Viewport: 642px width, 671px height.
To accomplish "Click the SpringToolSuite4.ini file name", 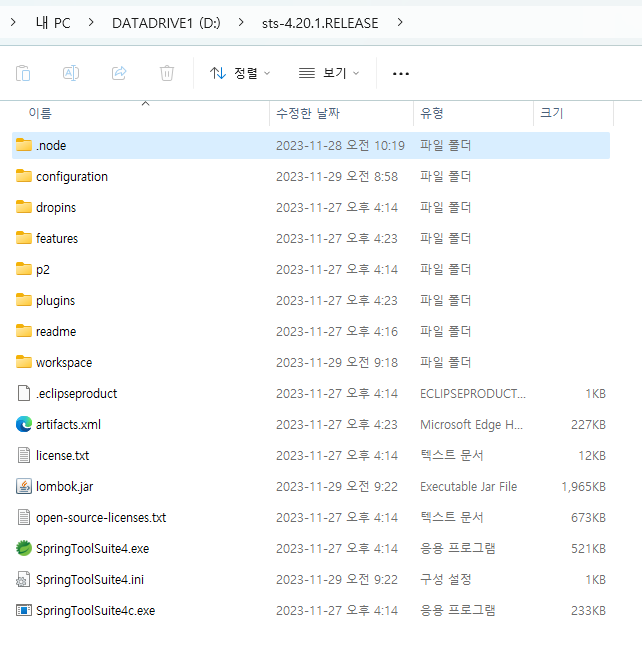I will (x=90, y=580).
